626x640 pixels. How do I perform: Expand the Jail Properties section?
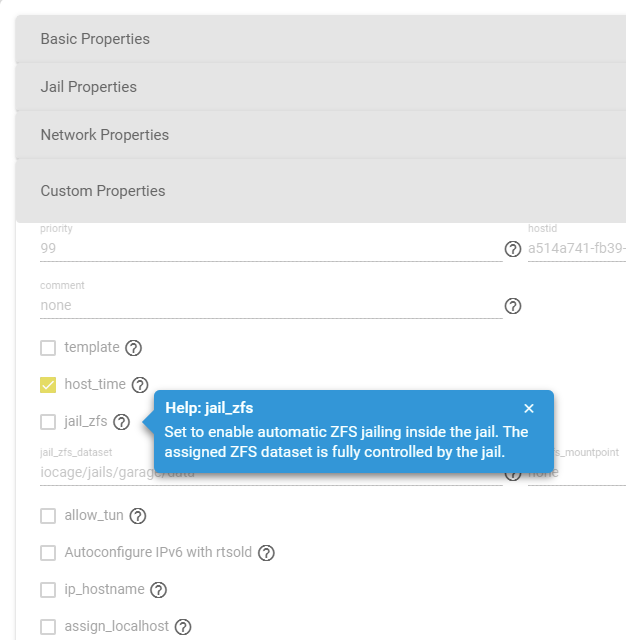click(89, 87)
